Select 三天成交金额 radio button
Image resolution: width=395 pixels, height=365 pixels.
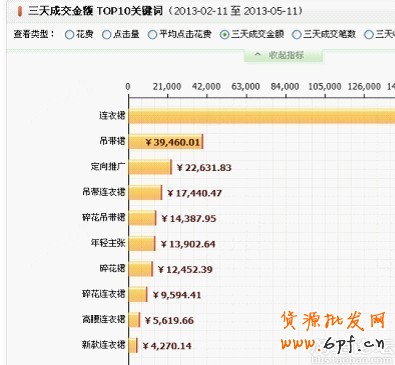(x=225, y=34)
